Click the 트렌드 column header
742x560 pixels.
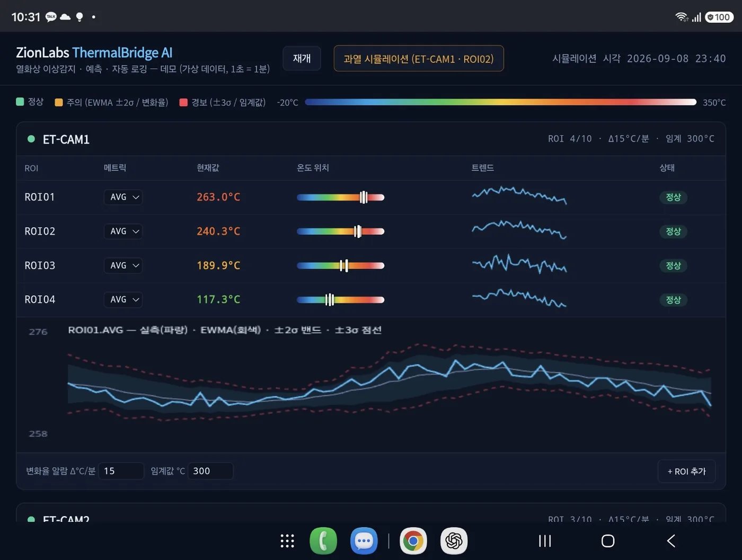pyautogui.click(x=483, y=168)
